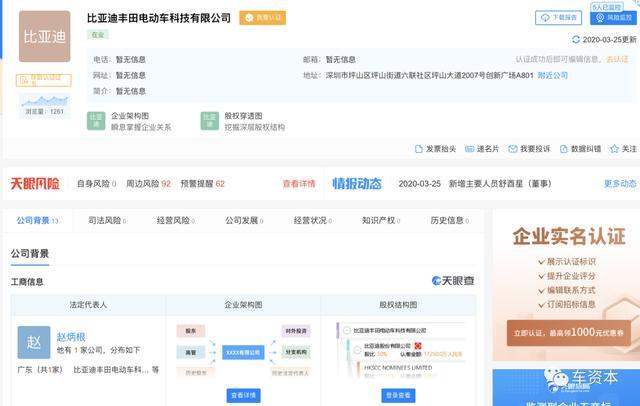Click company address text 坪山大道2007号创新广场A801
This screenshot has height=406, width=640.
[x=482, y=75]
